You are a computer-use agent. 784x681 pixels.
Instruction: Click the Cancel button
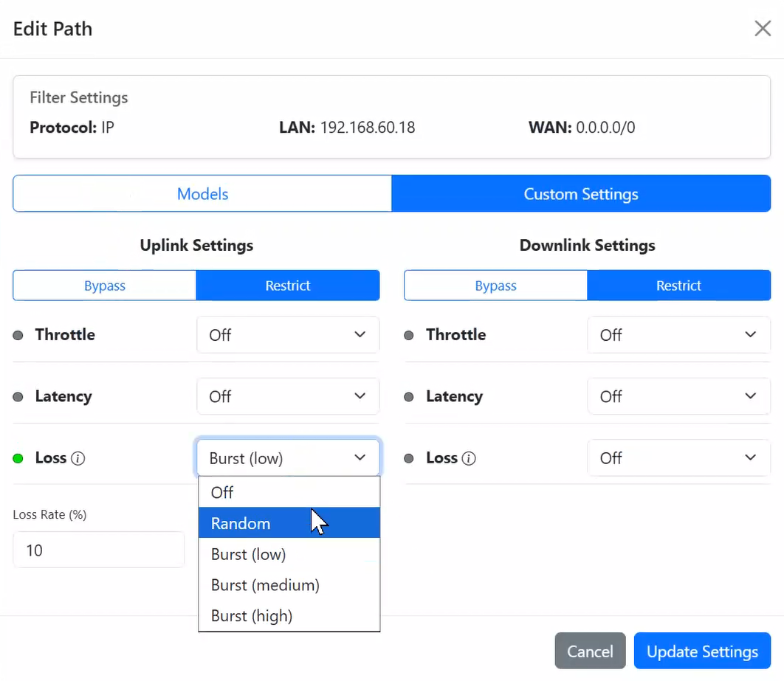click(590, 651)
